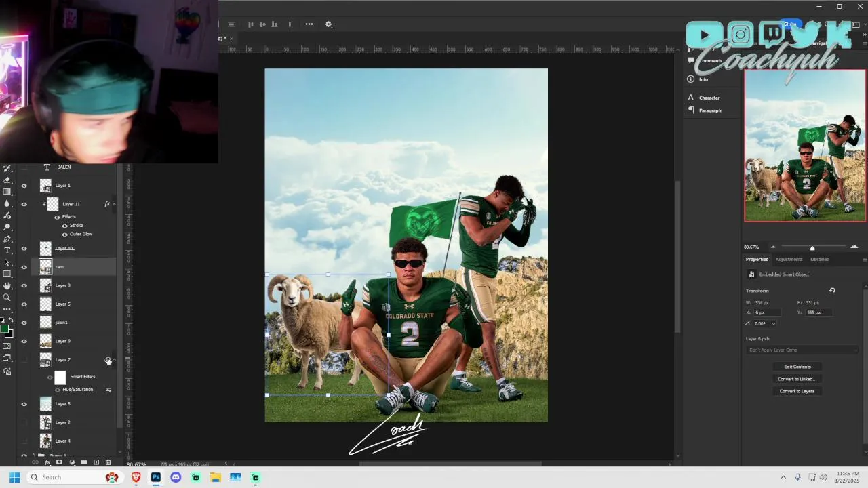Click the Y position input field
This screenshot has width=868, height=488.
click(x=819, y=312)
